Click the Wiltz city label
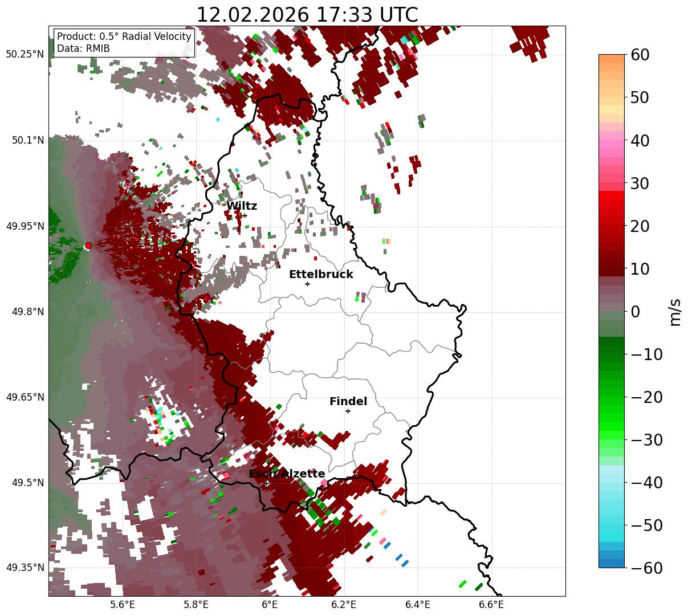688x616 pixels. tap(242, 206)
